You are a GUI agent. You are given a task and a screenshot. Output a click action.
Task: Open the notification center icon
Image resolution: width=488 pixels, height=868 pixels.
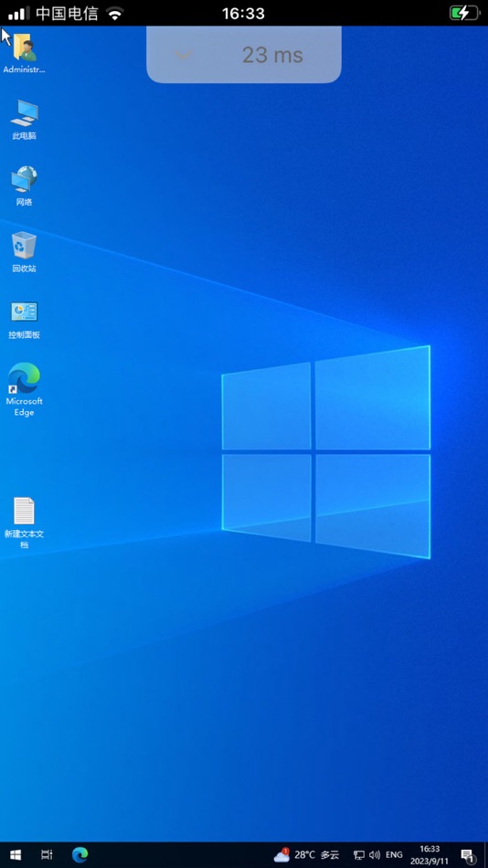point(467,856)
